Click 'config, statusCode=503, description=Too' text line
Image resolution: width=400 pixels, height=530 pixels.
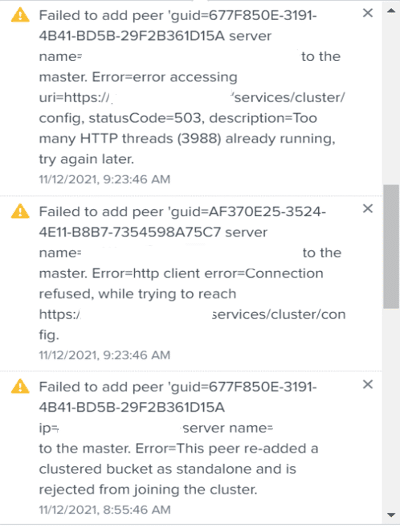(178, 118)
